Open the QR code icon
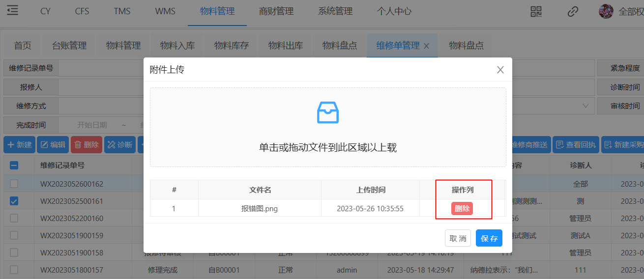The height and width of the screenshot is (279, 644). 536,11
